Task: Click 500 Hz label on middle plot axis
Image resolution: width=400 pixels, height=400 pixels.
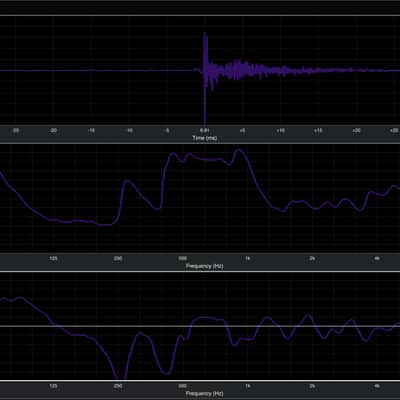Action: click(x=183, y=258)
